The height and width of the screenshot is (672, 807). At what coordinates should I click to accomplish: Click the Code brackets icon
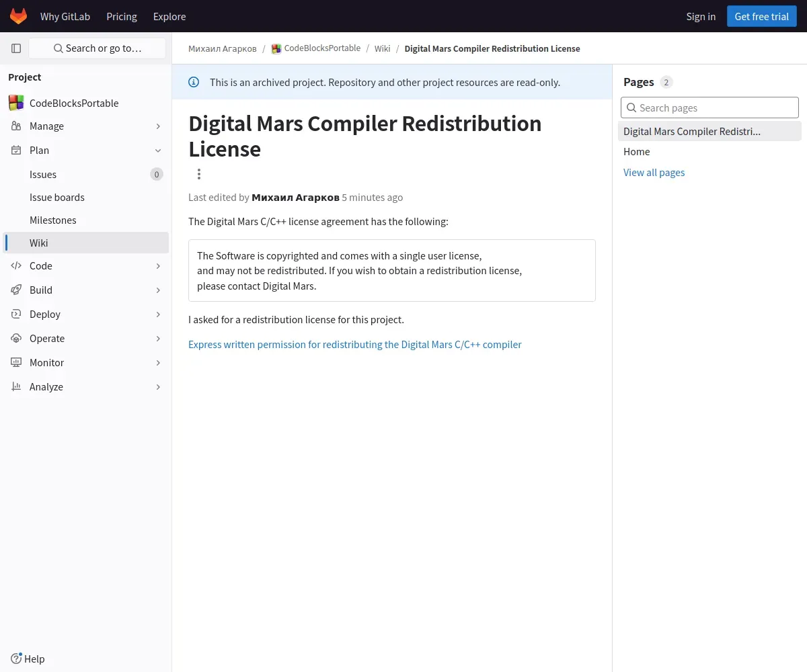click(16, 265)
